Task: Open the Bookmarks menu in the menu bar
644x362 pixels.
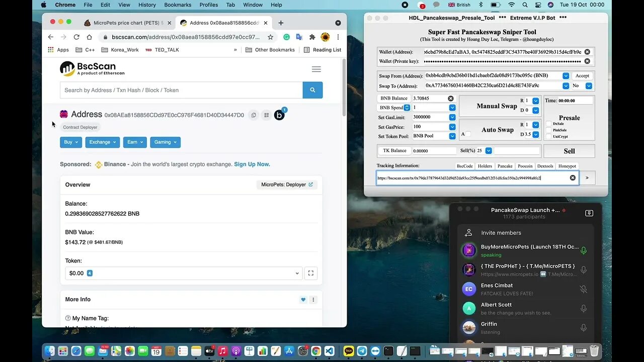Action: tap(178, 5)
